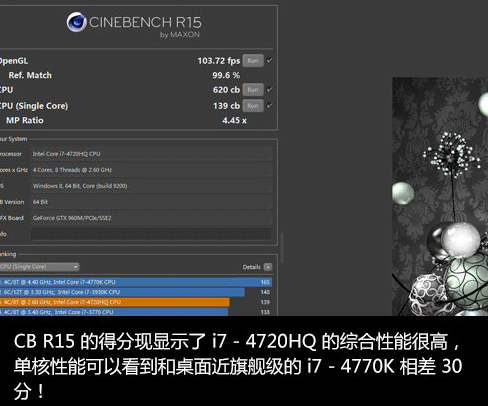Toggle the CPU (Single Core) test checkbox
The image size is (488, 406).
[270, 106]
